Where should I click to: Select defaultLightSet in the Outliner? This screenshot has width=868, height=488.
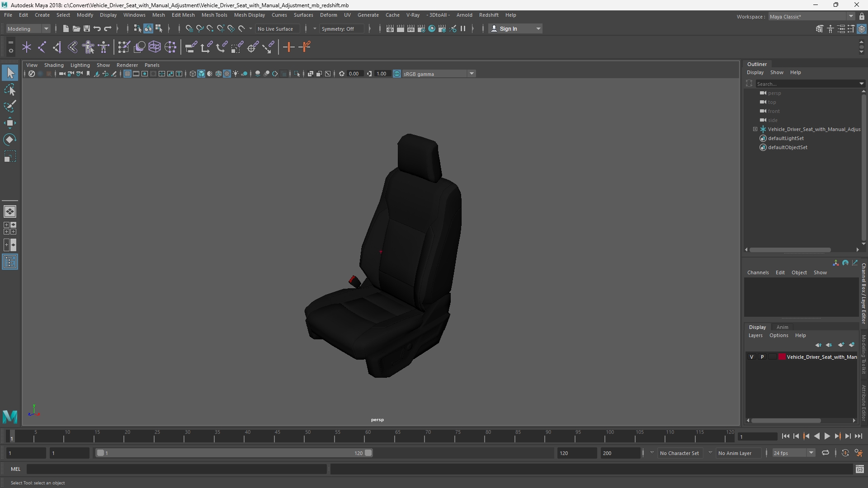point(786,138)
